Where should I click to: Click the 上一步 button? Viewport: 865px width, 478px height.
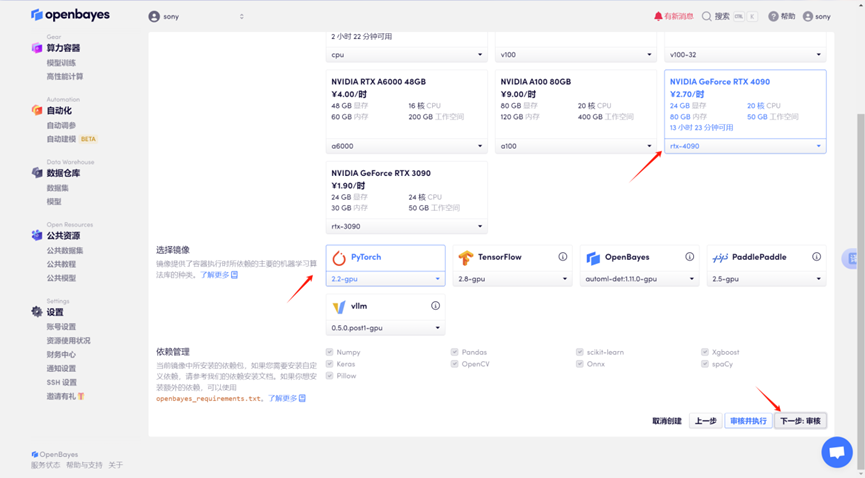click(x=706, y=421)
